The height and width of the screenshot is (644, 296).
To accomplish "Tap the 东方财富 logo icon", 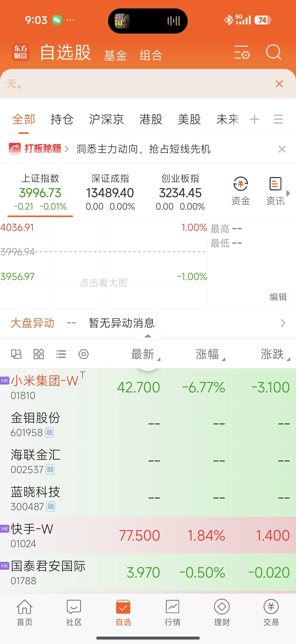I will tap(20, 52).
